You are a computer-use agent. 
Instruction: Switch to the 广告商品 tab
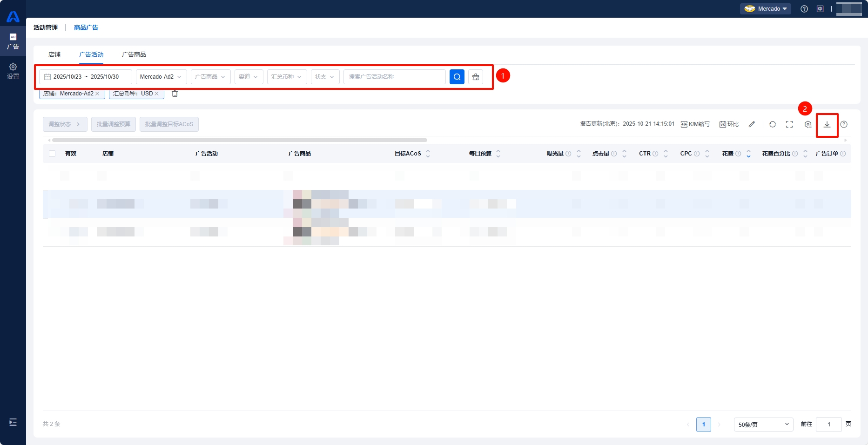pos(134,54)
